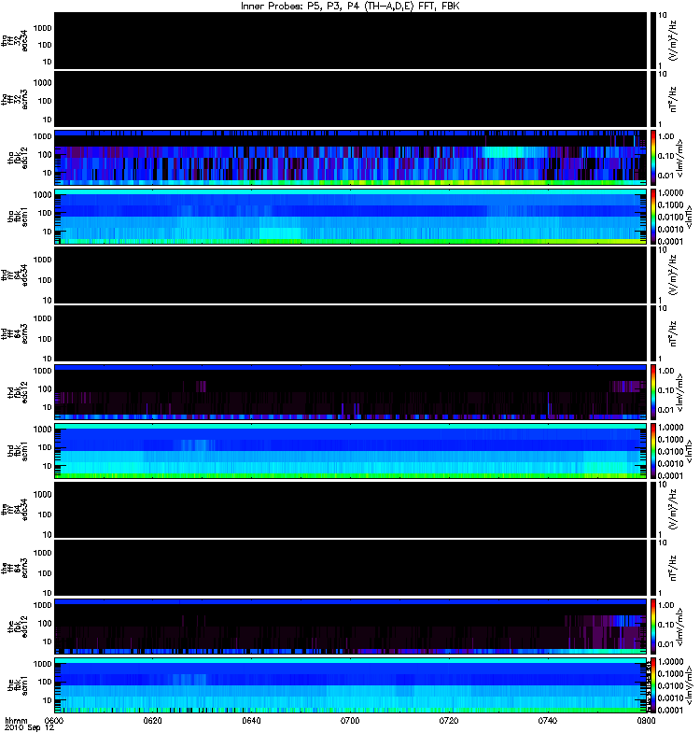The height and width of the screenshot is (747, 700).
Task: Click the 0.01 color scale value of thd fbk edc12
Action: pos(666,410)
